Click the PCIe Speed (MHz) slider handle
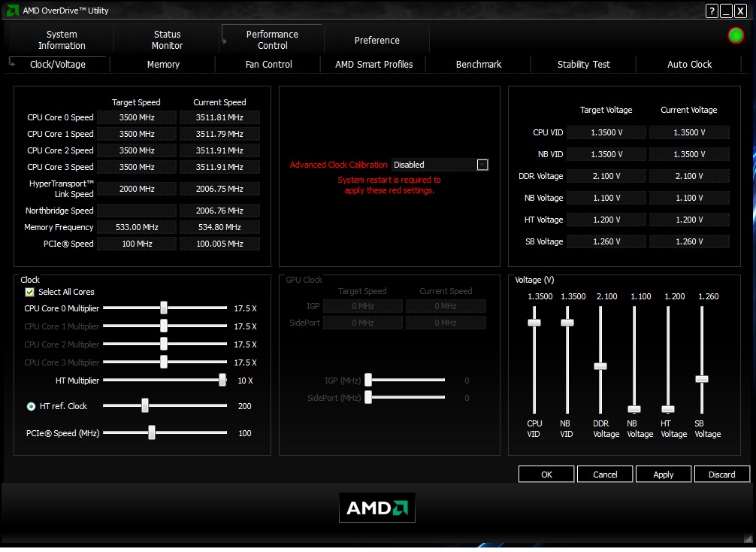Viewport: 756px width, 552px height. tap(152, 433)
